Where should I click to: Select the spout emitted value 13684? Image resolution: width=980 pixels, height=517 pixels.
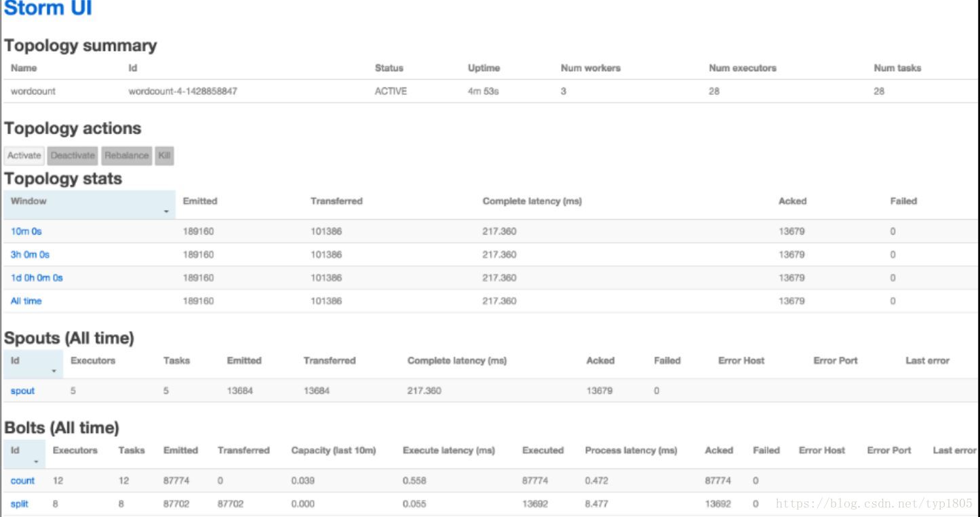click(x=239, y=391)
